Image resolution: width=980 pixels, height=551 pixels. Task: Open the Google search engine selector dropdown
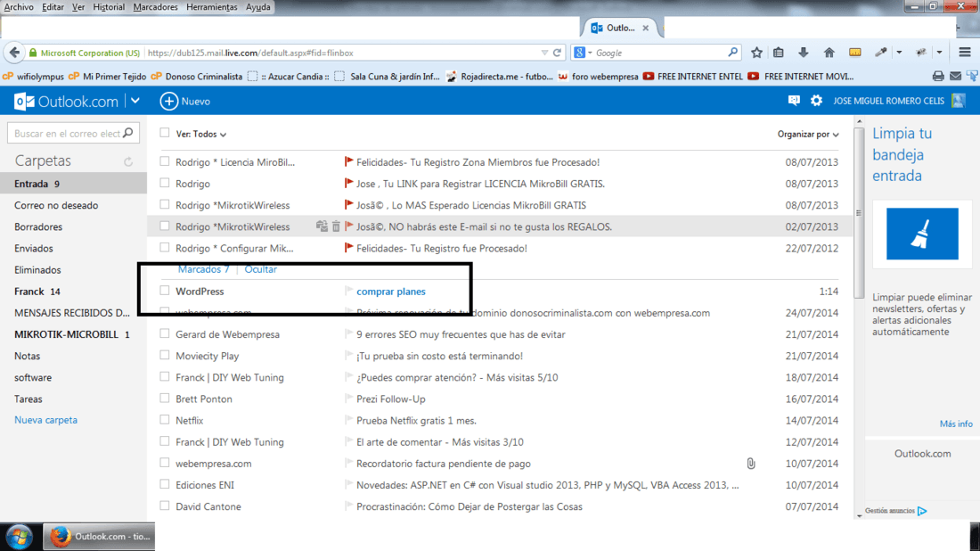[x=590, y=53]
